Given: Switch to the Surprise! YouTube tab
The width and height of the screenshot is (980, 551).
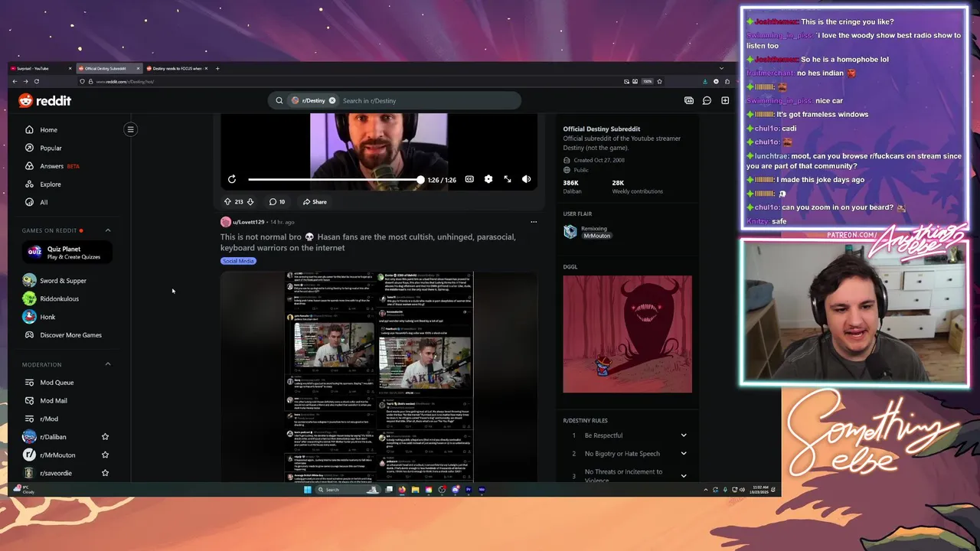Looking at the screenshot, I should pos(42,68).
